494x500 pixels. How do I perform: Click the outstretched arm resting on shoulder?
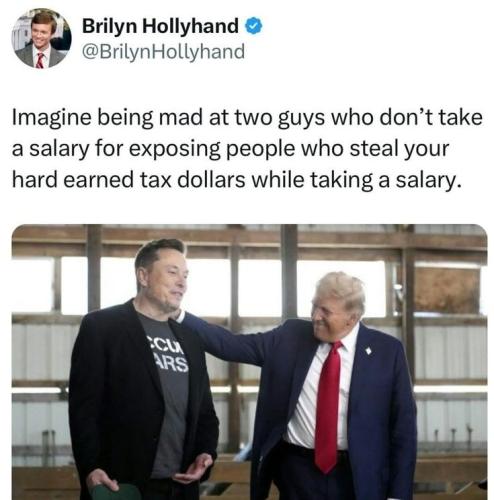point(233,337)
